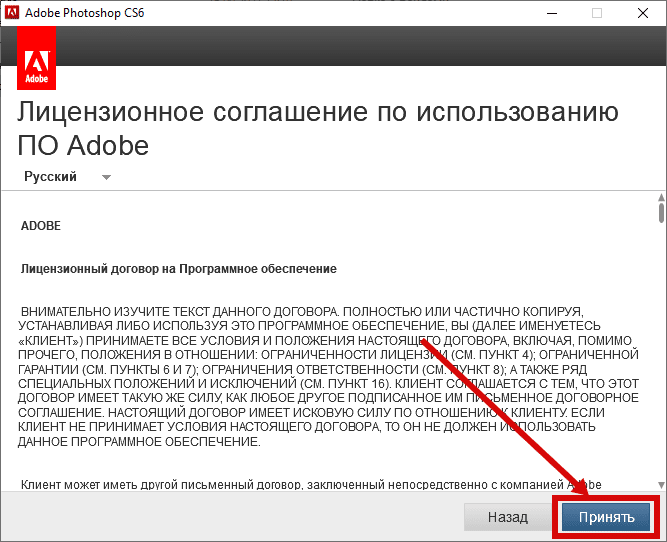Click the line 'Клиент может иметь другой письменный договор'
667x542 pixels.
coord(311,485)
